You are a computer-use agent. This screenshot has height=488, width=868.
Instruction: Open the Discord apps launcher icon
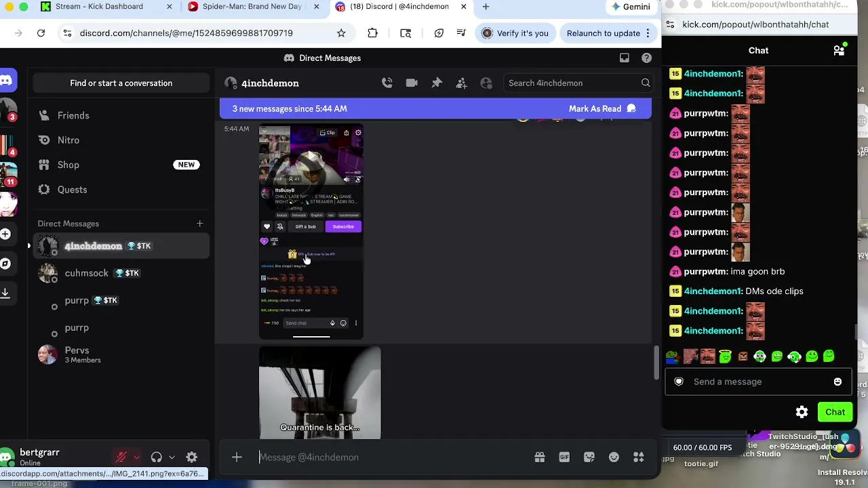coord(639,457)
